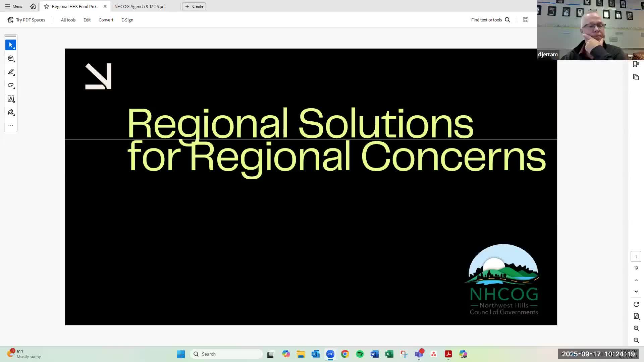Image resolution: width=644 pixels, height=362 pixels.
Task: Switch to NHCOG Agenda 9-17-25.pdf tab
Action: click(x=140, y=6)
